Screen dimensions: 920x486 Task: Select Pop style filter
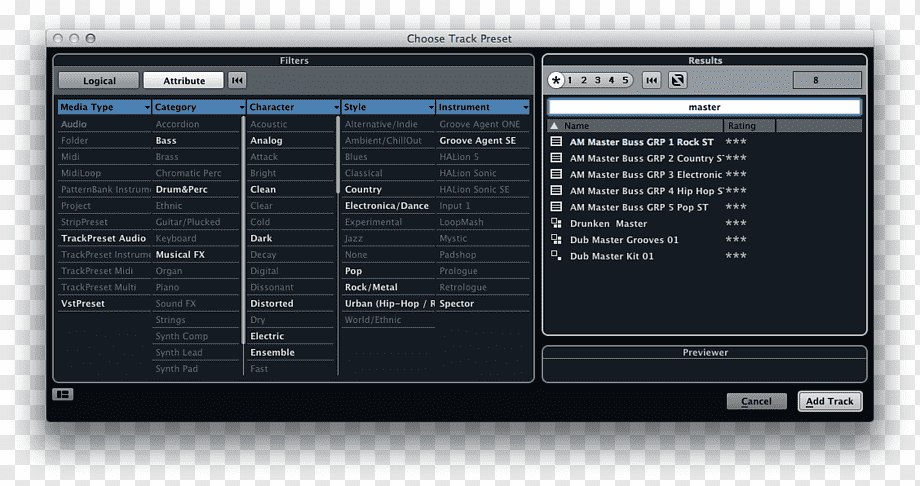353,271
